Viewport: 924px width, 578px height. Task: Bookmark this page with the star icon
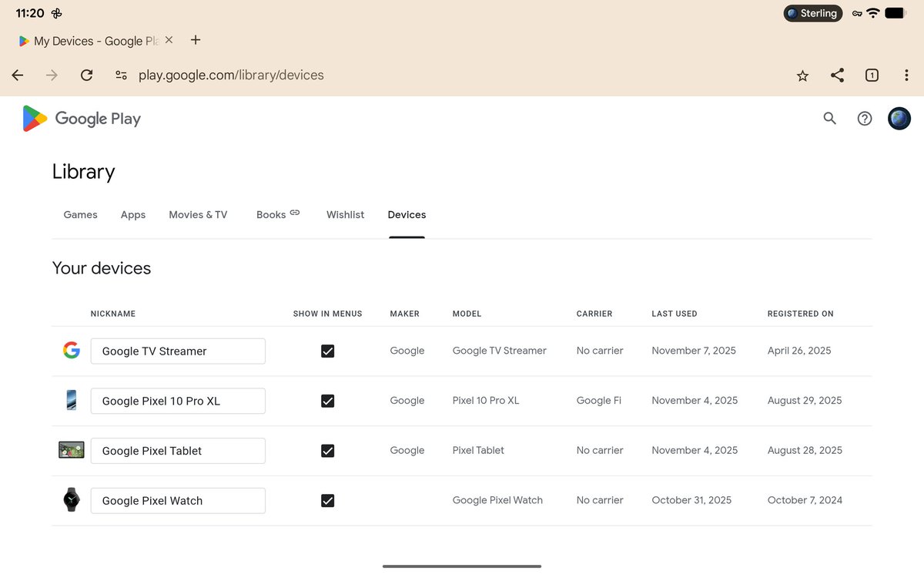coord(802,76)
